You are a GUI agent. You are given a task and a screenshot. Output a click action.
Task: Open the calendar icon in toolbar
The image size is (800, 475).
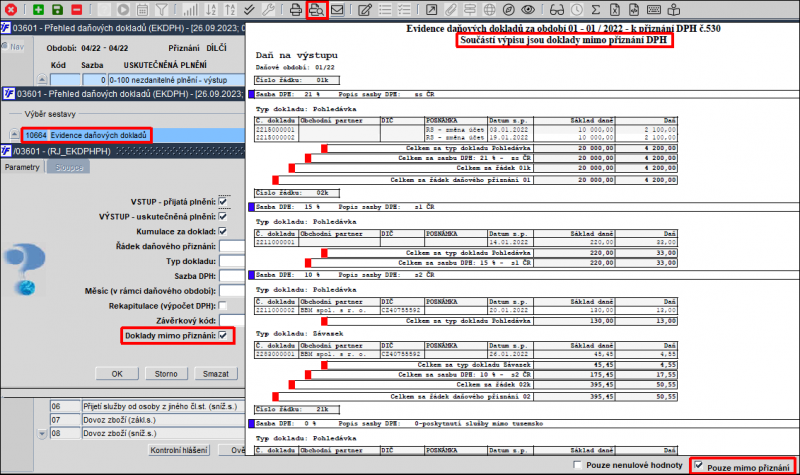pyautogui.click(x=142, y=9)
